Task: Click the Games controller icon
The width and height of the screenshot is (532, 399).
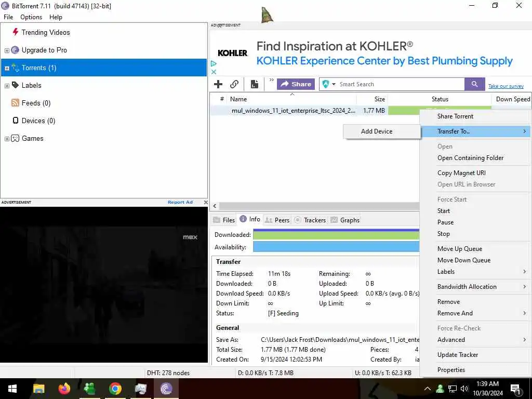Action: click(x=15, y=138)
